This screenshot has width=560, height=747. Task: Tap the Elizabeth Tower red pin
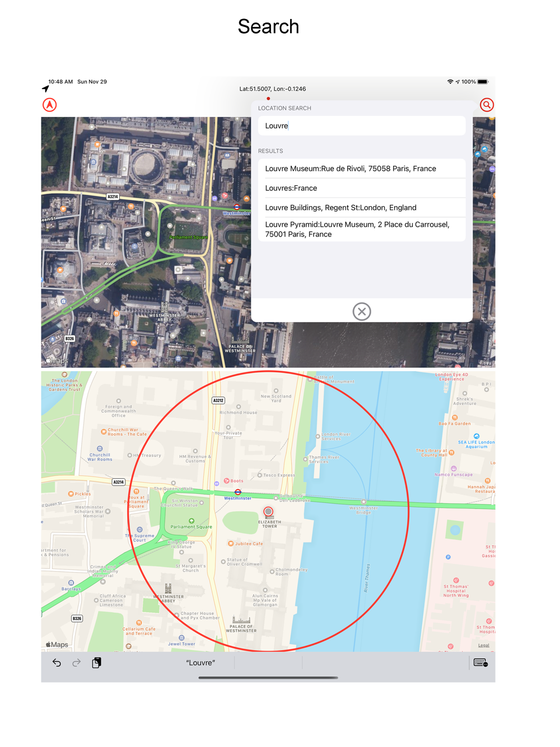[268, 512]
